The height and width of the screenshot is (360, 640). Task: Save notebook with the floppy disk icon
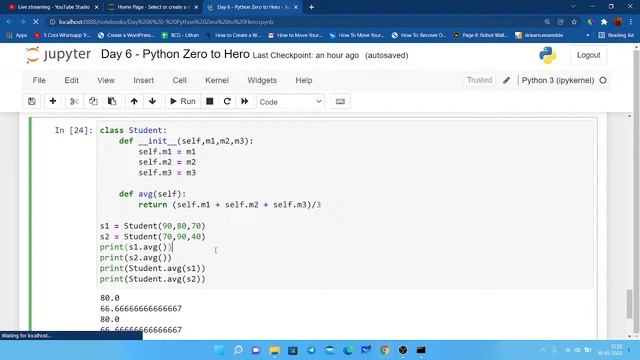[x=32, y=101]
